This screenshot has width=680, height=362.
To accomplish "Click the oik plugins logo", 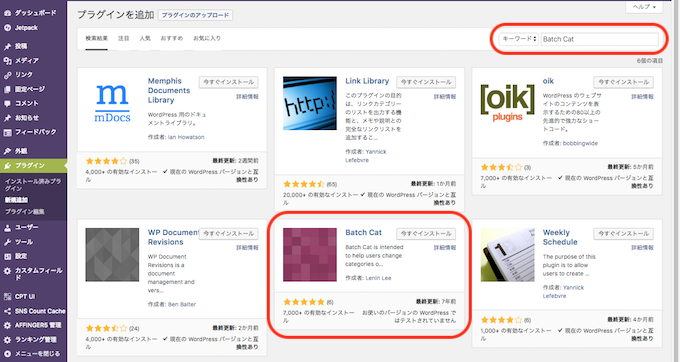I will click(507, 103).
